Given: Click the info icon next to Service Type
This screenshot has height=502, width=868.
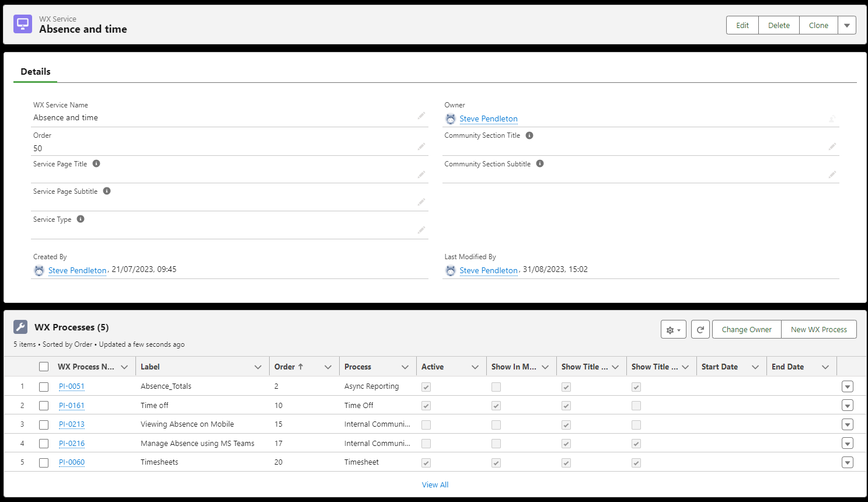Looking at the screenshot, I should click(81, 219).
